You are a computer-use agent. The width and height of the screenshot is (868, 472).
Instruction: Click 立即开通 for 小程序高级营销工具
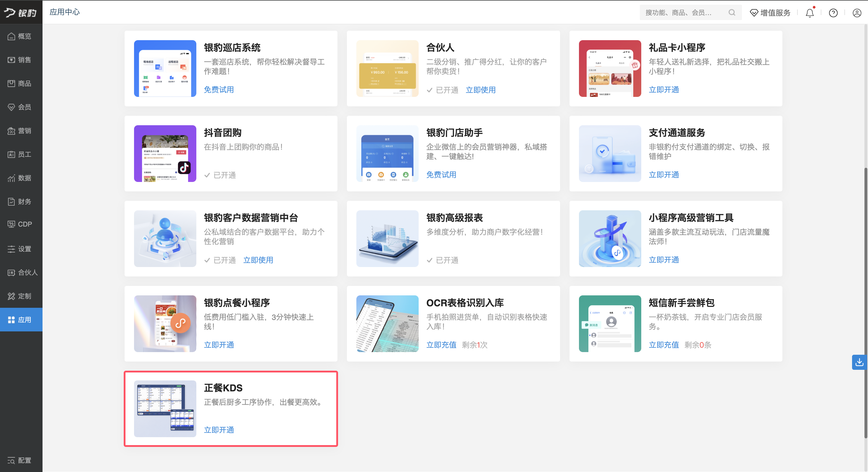click(x=664, y=260)
